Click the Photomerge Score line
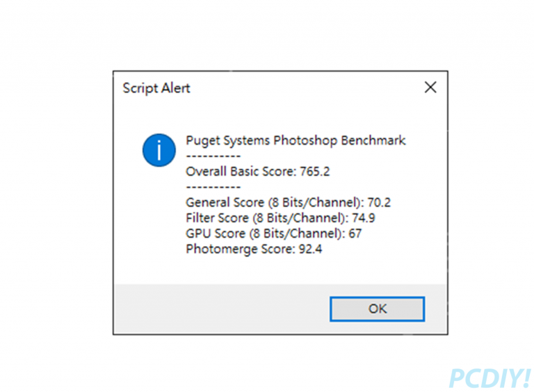The height and width of the screenshot is (392, 534). click(x=254, y=249)
